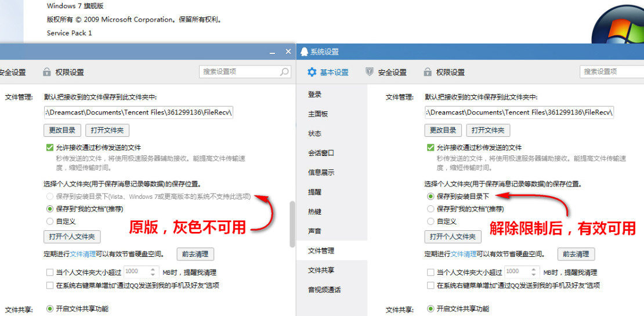Minimize the left settings window
Screen dimensions: 644x316
point(272,52)
